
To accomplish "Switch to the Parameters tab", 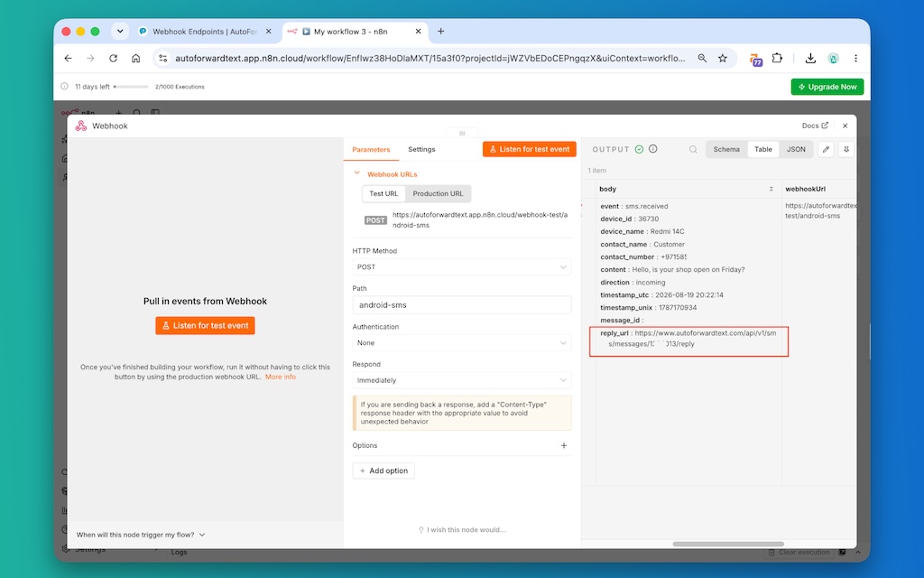I will [x=371, y=149].
